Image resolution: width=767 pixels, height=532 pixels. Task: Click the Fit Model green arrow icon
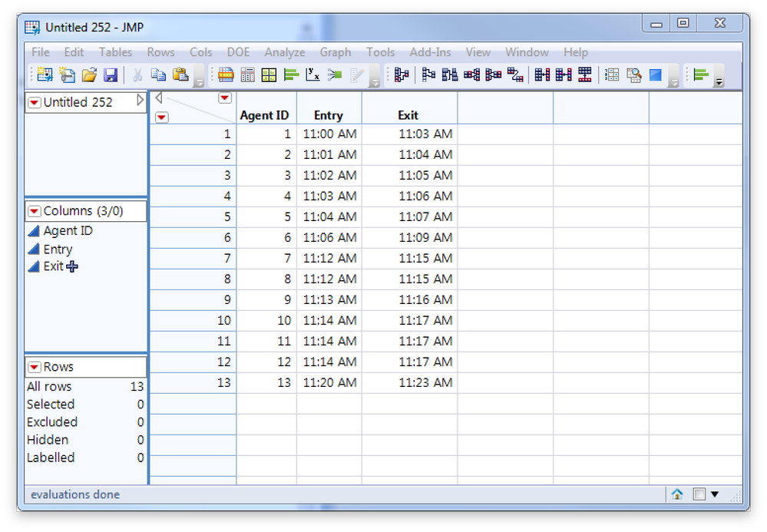335,74
